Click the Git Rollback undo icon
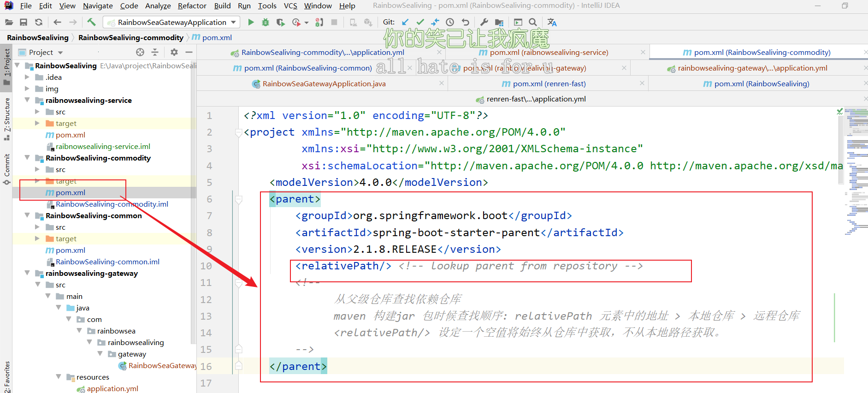This screenshot has width=868, height=393. point(465,22)
